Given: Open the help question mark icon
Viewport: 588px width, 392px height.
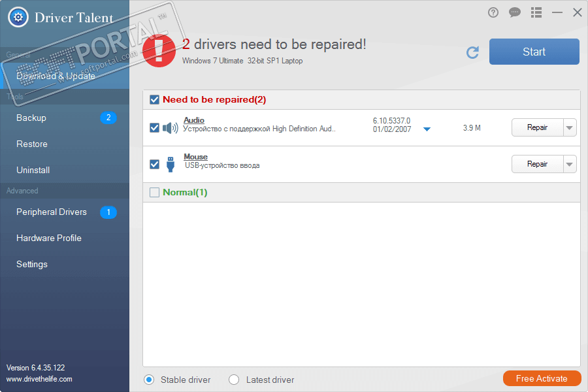Looking at the screenshot, I should 493,13.
